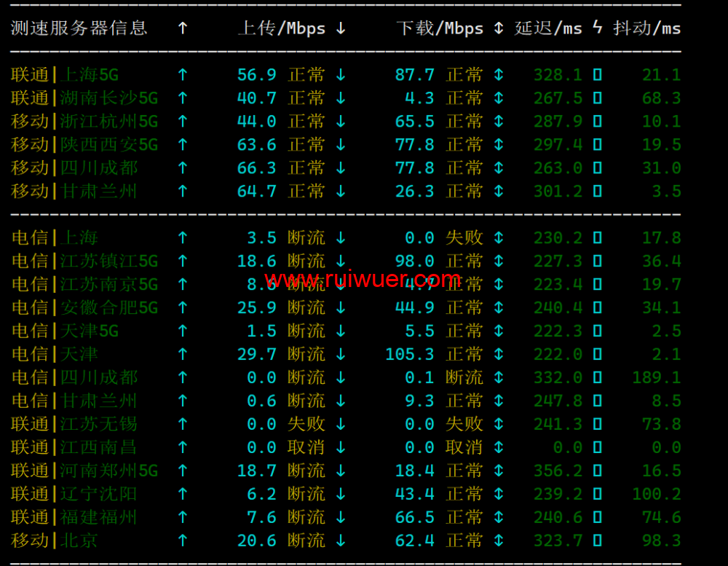Image resolution: width=728 pixels, height=566 pixels.
Task: Click the 延迟/ms column header
Action: pyautogui.click(x=548, y=28)
